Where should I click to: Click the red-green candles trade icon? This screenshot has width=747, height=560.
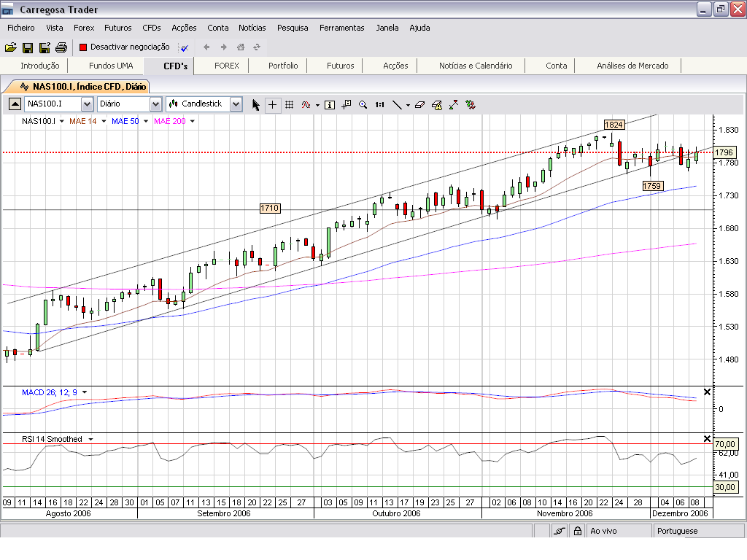click(471, 104)
